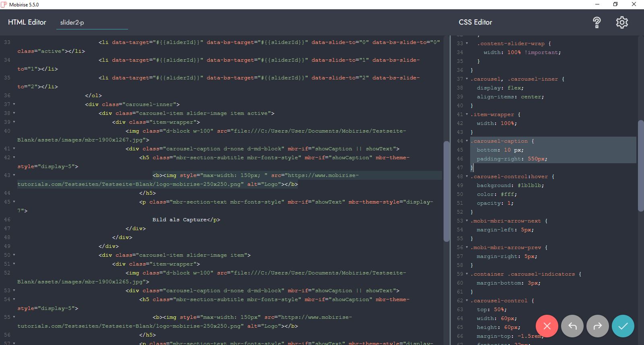The height and width of the screenshot is (345, 644).
Task: Collapse the fold arrow at HTML line 50
Action: click(14, 255)
